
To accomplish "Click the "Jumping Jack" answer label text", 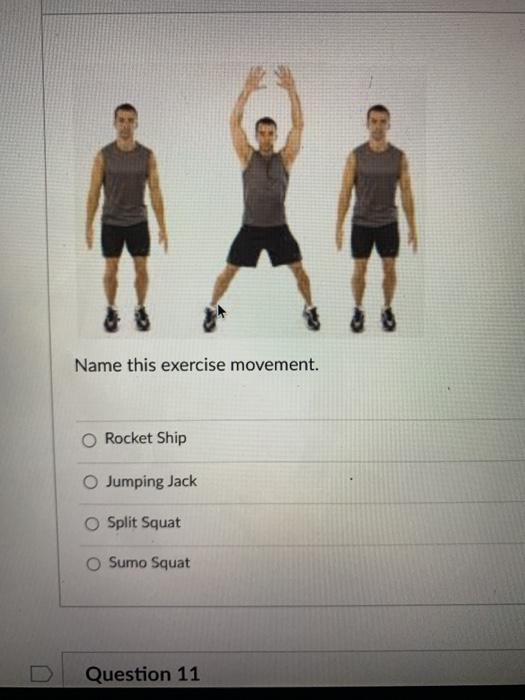I will [151, 481].
